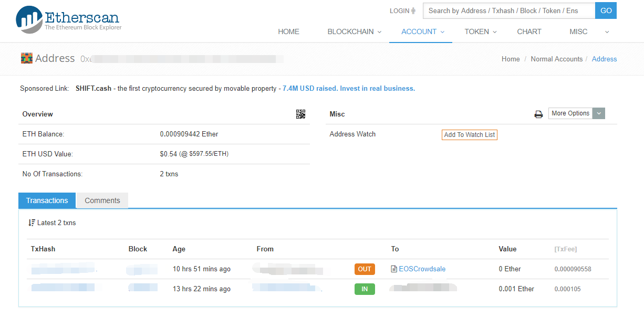644x318 pixels.
Task: Click the contract document icon before EOSCrowdsale
Action: [394, 269]
